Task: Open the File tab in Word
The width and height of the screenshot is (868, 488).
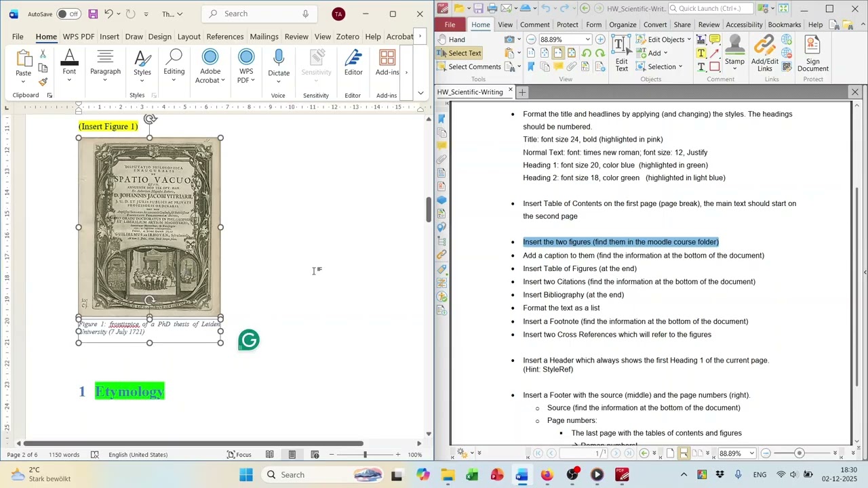Action: tap(18, 37)
